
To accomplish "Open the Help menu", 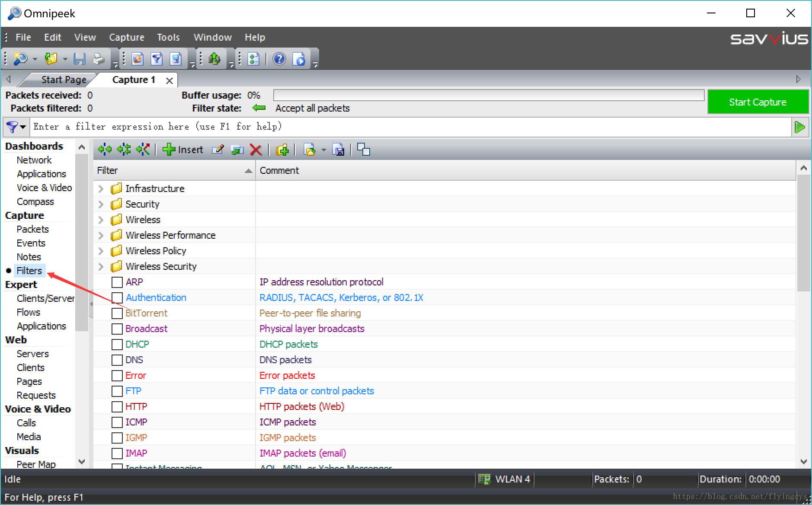I will (x=255, y=37).
